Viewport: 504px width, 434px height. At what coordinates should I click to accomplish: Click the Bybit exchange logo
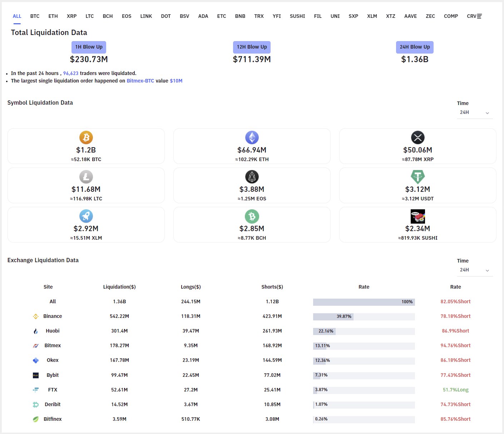tap(36, 375)
